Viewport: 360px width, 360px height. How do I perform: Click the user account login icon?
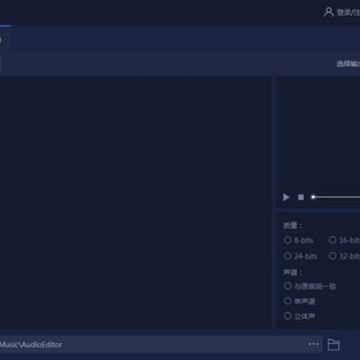click(x=329, y=12)
